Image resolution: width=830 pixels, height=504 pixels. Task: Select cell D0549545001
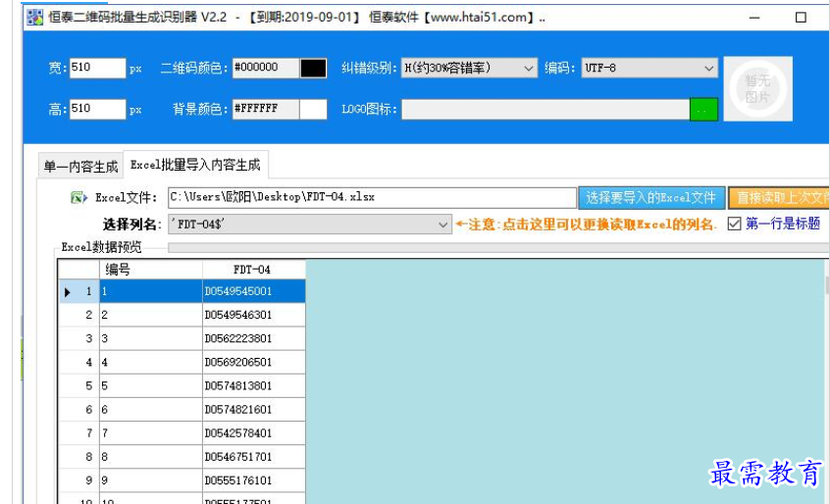click(254, 291)
